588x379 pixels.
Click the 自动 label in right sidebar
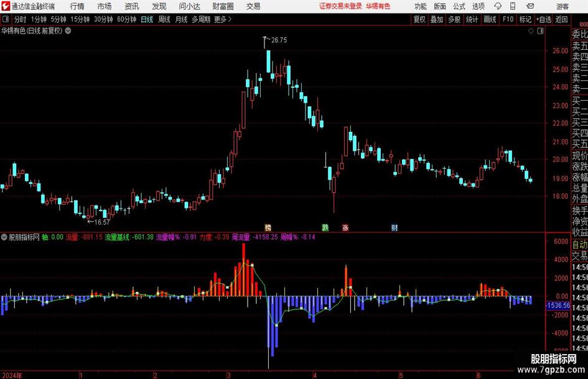click(580, 245)
